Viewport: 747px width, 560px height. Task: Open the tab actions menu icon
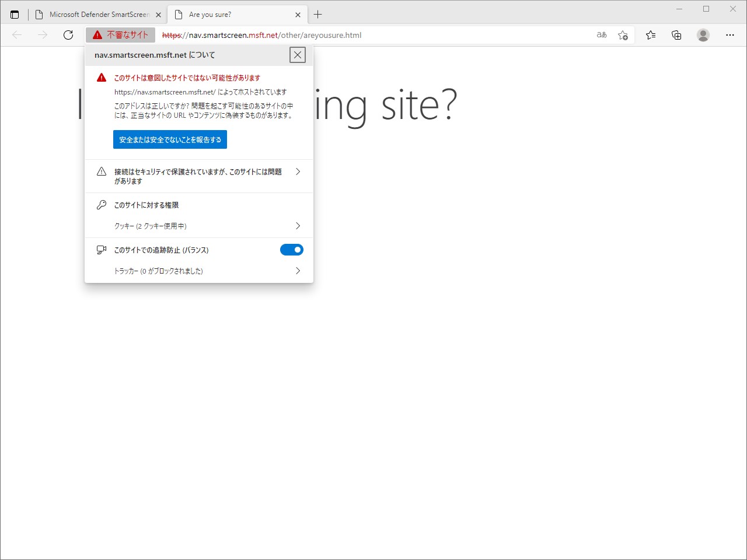(x=14, y=14)
